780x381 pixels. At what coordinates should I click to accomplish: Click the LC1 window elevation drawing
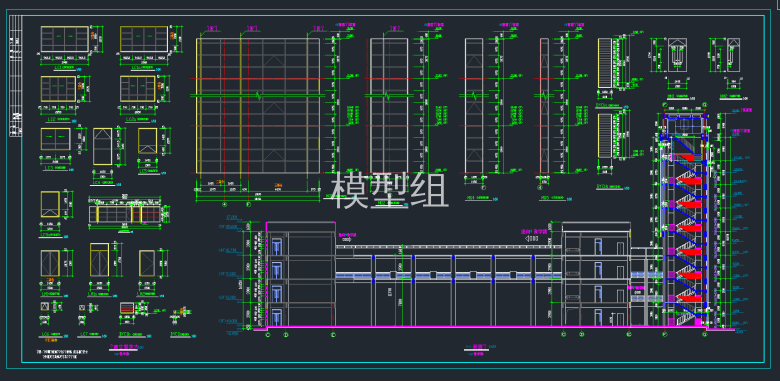click(x=65, y=39)
